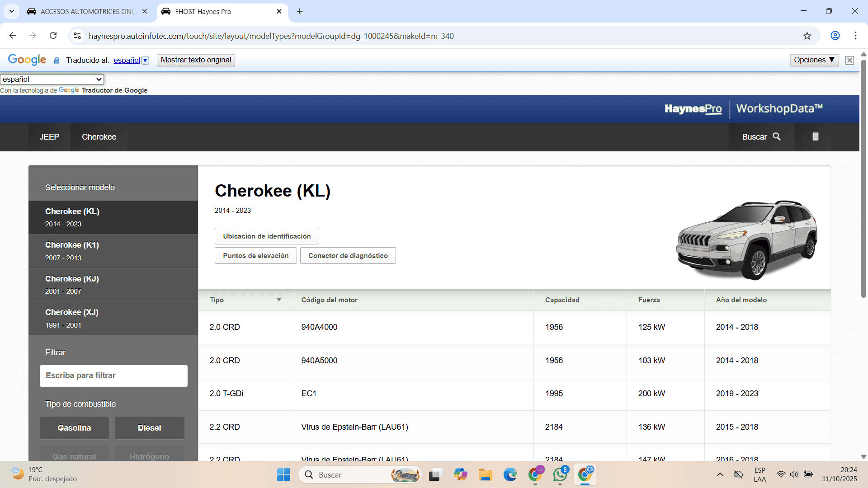The width and height of the screenshot is (868, 488).
Task: Open the Chrome three-dot menu
Action: point(855,36)
